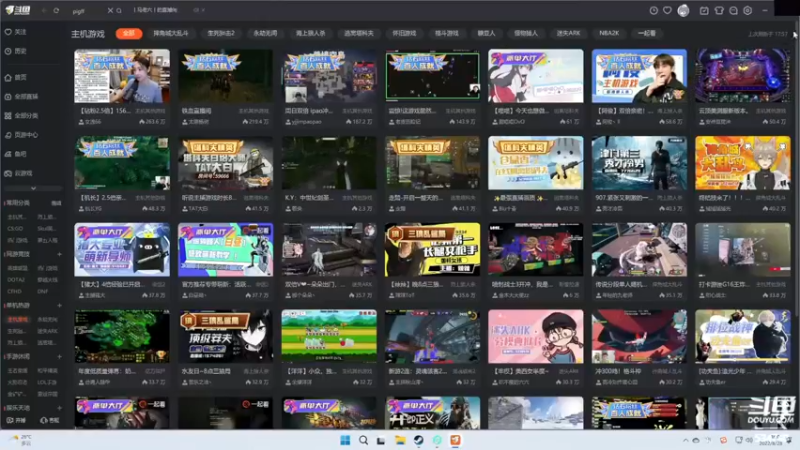The image size is (800, 450).
Task: Select the 永劫无间 category tab
Action: [x=265, y=33]
